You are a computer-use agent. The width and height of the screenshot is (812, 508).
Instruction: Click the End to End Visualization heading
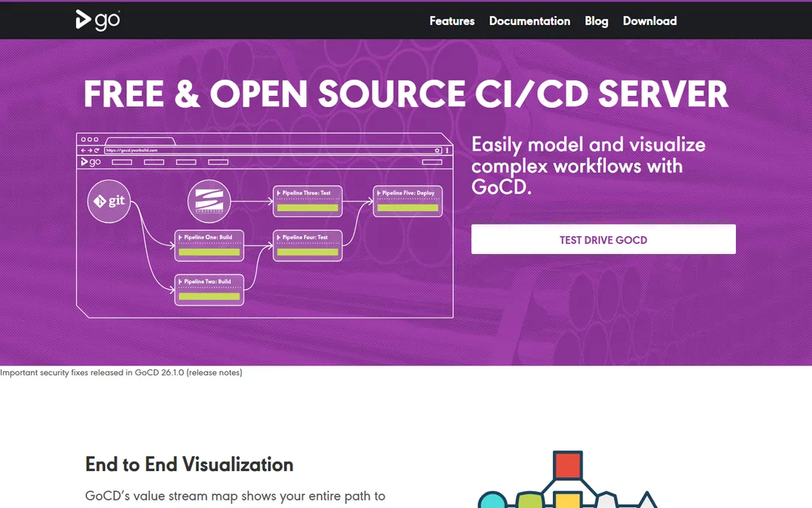[189, 464]
